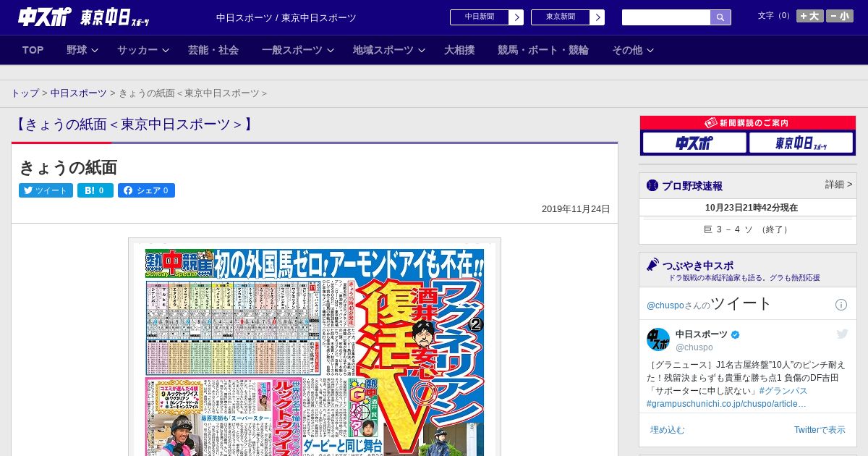Open the プロ野球速報 heading link
Viewport: 868px width, 456px height.
pyautogui.click(x=692, y=186)
